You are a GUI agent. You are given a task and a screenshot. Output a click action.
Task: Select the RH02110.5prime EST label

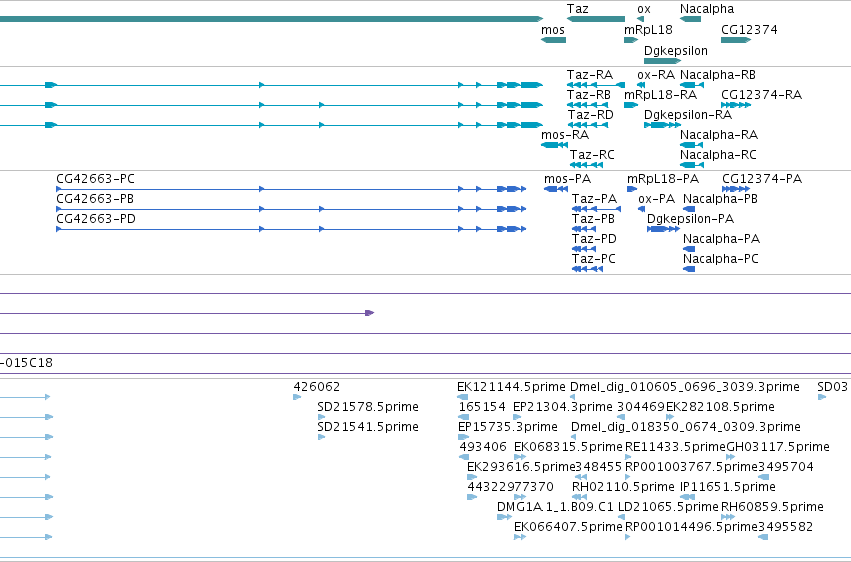click(x=623, y=487)
